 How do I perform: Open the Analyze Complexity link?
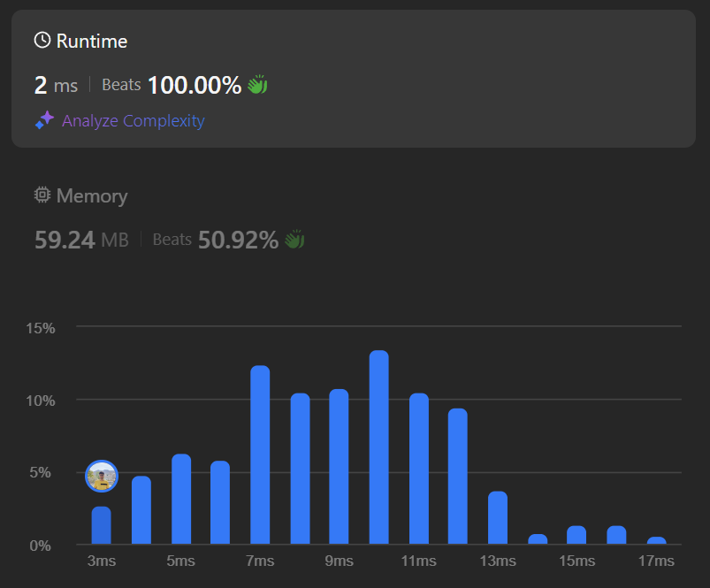click(133, 121)
